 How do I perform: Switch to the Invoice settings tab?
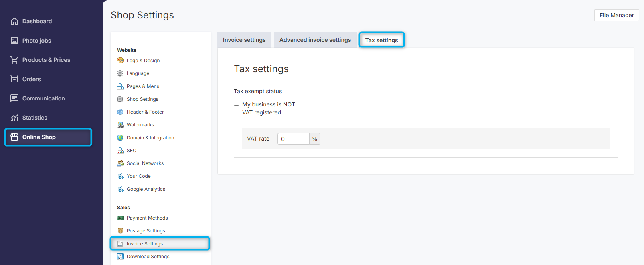pos(244,40)
